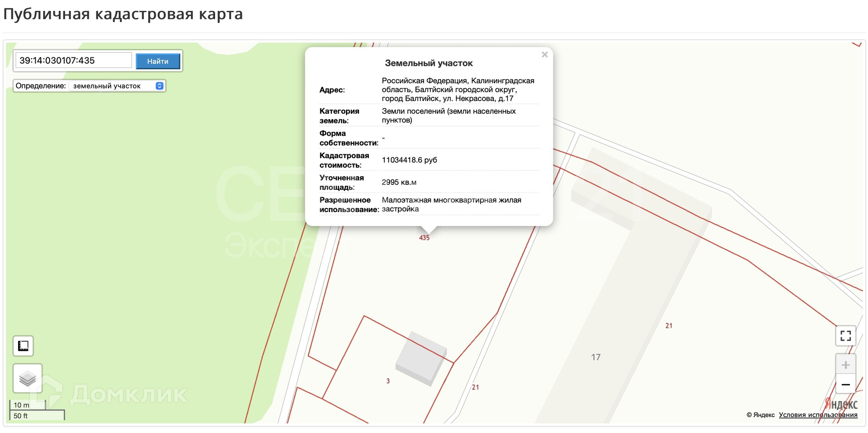Screen dimensions: 868x433
Task: Click the Кадастровая стоимость field label
Action: pyautogui.click(x=344, y=160)
